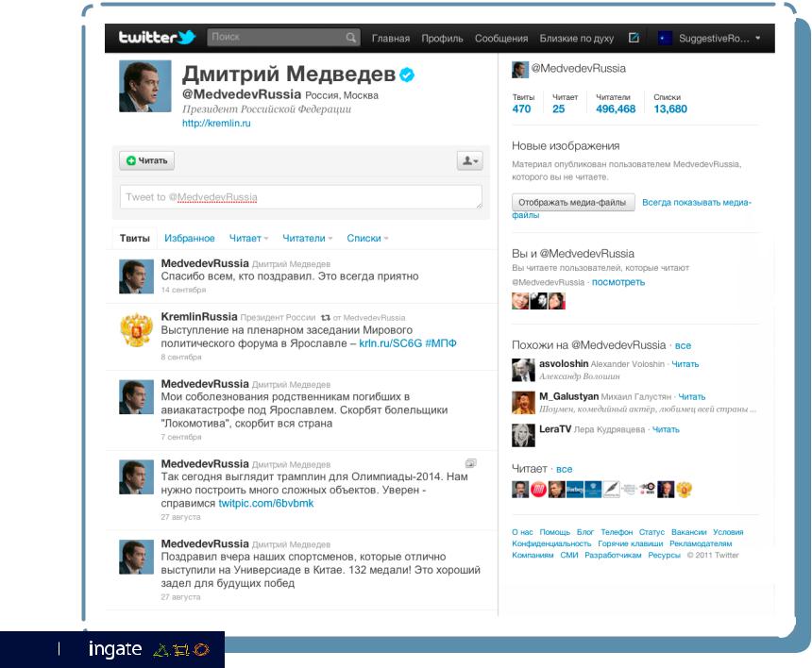Click the second mutual follower avatar

point(538,301)
